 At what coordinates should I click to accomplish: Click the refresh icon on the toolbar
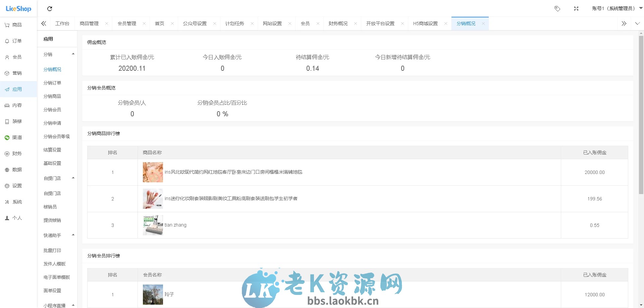pyautogui.click(x=50, y=9)
